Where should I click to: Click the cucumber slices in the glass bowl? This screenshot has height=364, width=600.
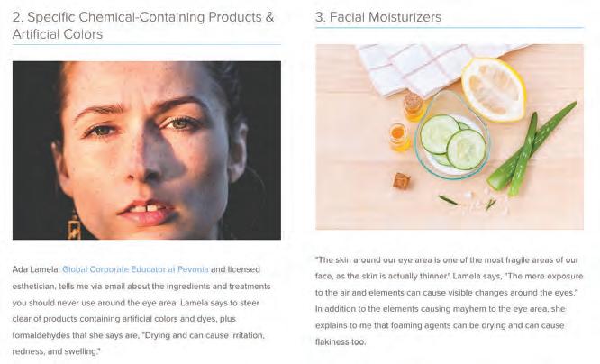click(x=452, y=142)
